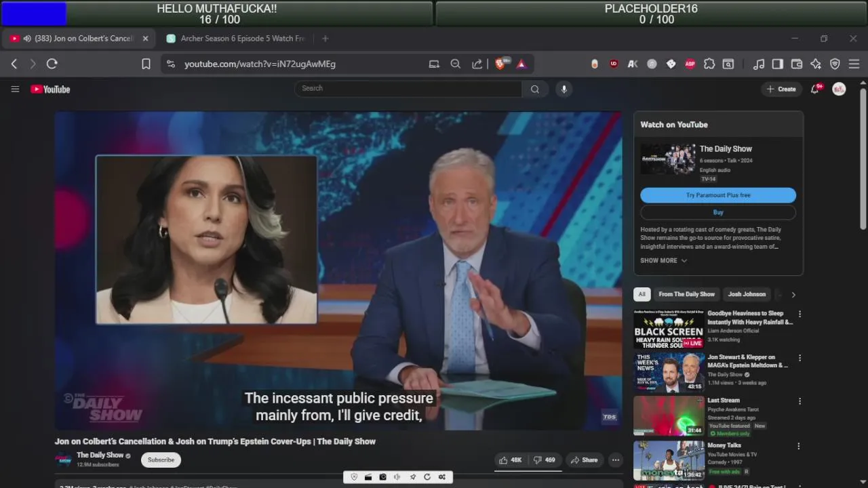Screen dimensions: 868x488
Task: Close the Jon on Colbert's Cancellation tab
Action: coord(145,39)
